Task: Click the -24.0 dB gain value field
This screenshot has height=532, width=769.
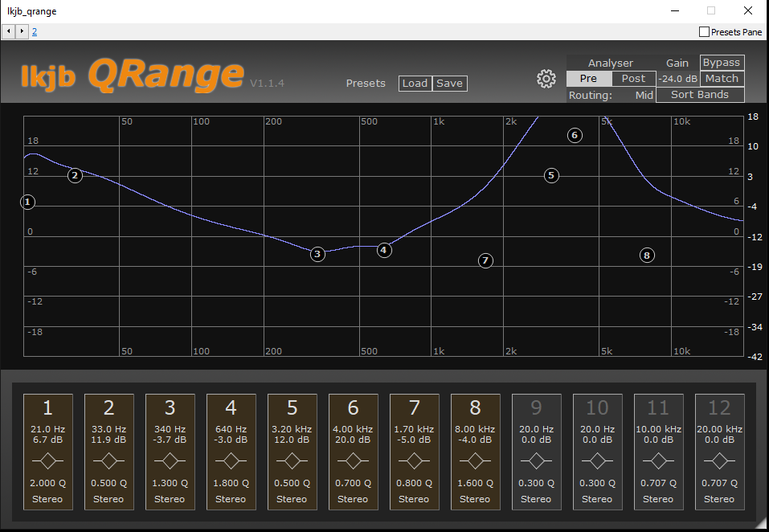Action: 677,78
